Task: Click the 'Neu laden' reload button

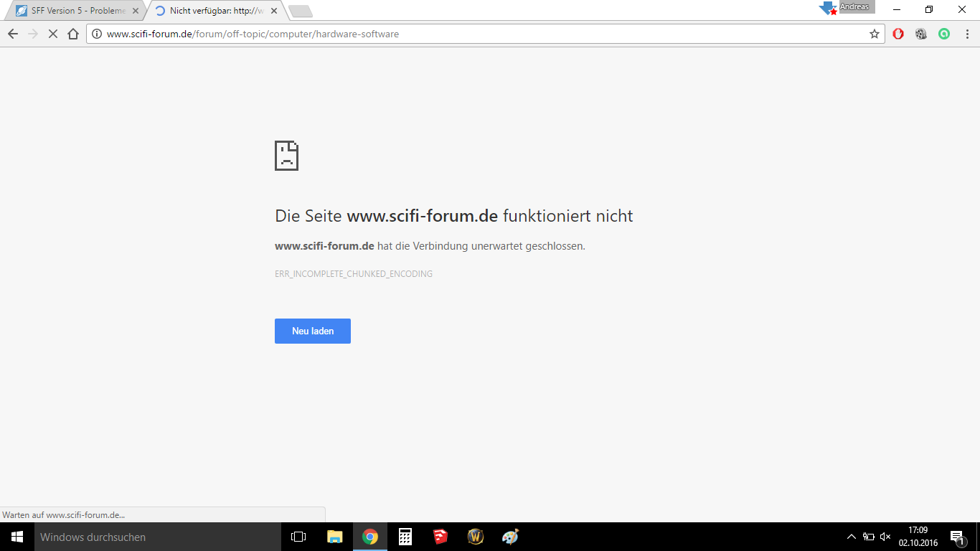Action: coord(312,331)
